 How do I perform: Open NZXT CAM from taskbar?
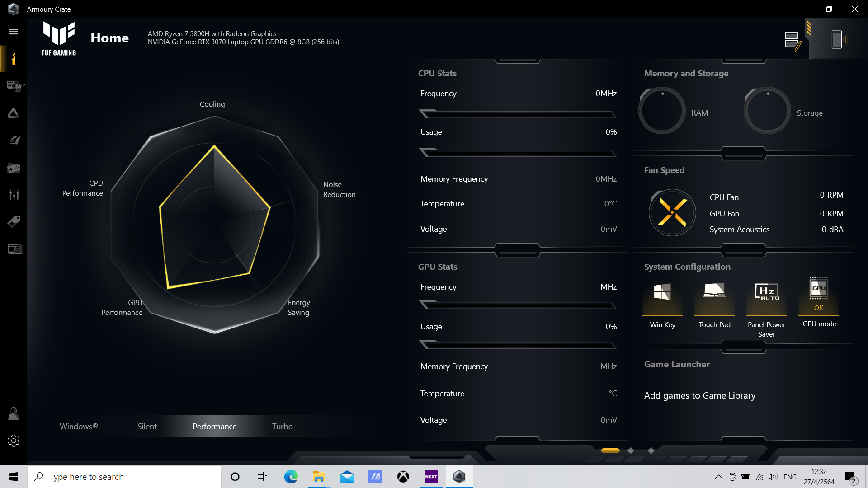point(431,477)
